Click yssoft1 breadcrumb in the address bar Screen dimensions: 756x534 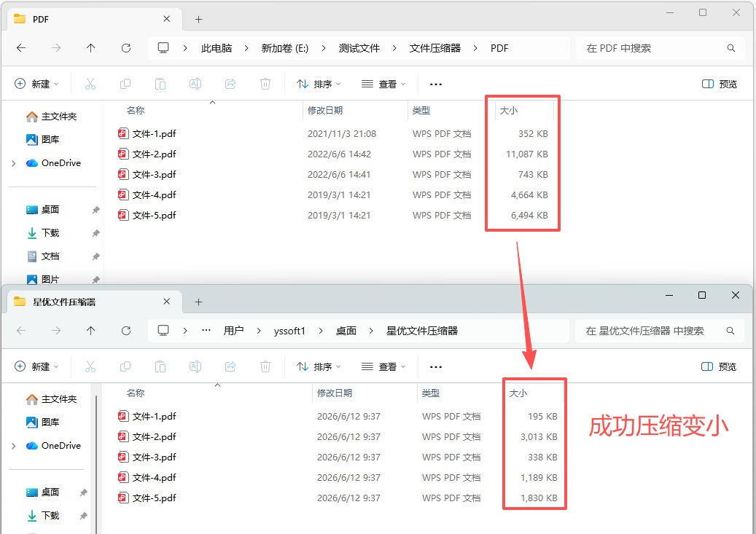tap(289, 331)
